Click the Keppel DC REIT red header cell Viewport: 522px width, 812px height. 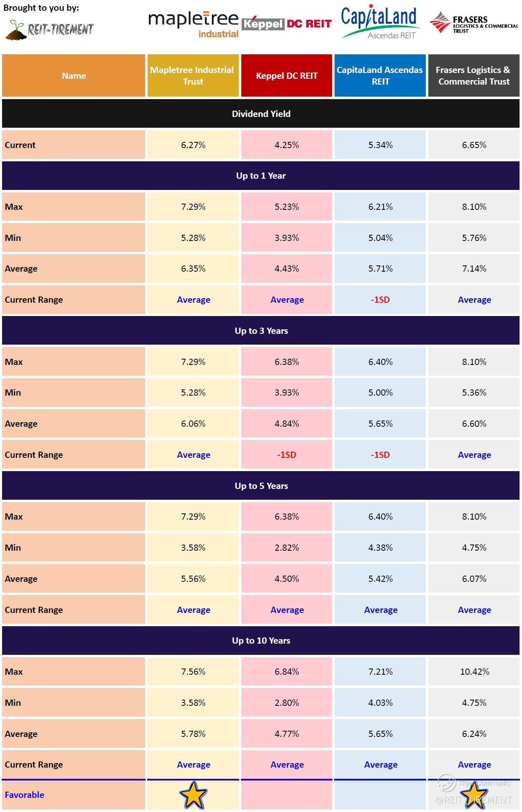pos(286,76)
